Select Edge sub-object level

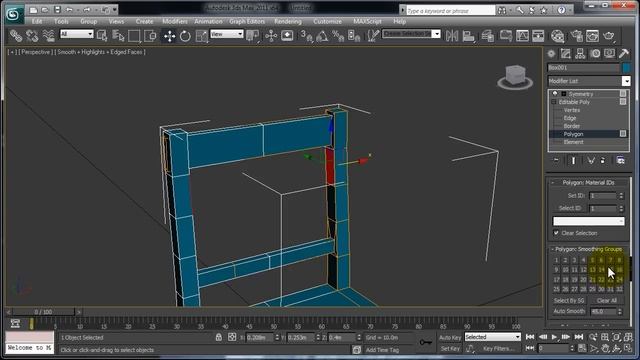[x=570, y=118]
